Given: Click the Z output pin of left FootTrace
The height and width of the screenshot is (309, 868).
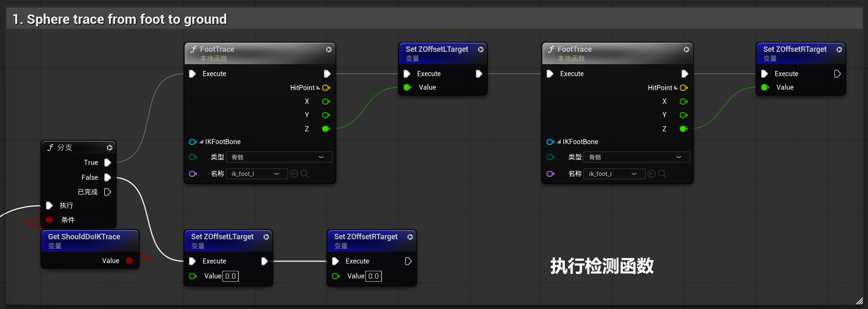Looking at the screenshot, I should [326, 129].
